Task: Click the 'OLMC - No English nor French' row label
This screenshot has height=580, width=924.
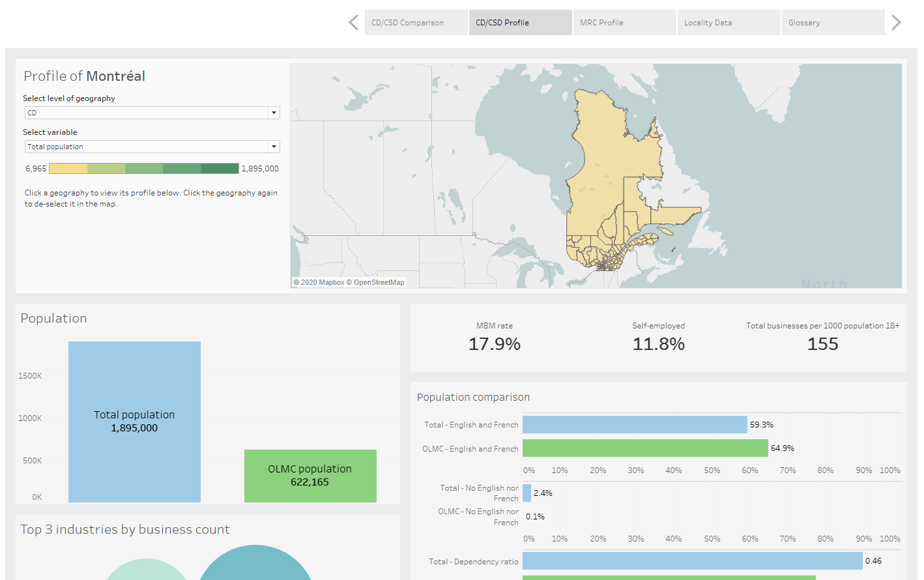Action: tap(478, 517)
